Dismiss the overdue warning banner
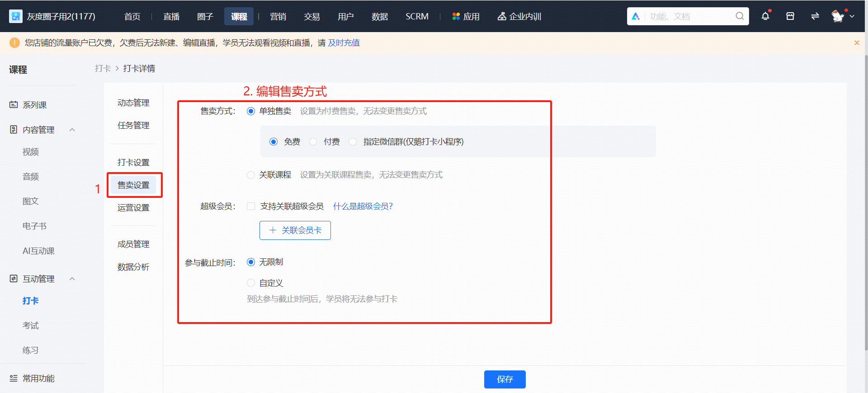Image resolution: width=868 pixels, height=393 pixels. pos(857,43)
